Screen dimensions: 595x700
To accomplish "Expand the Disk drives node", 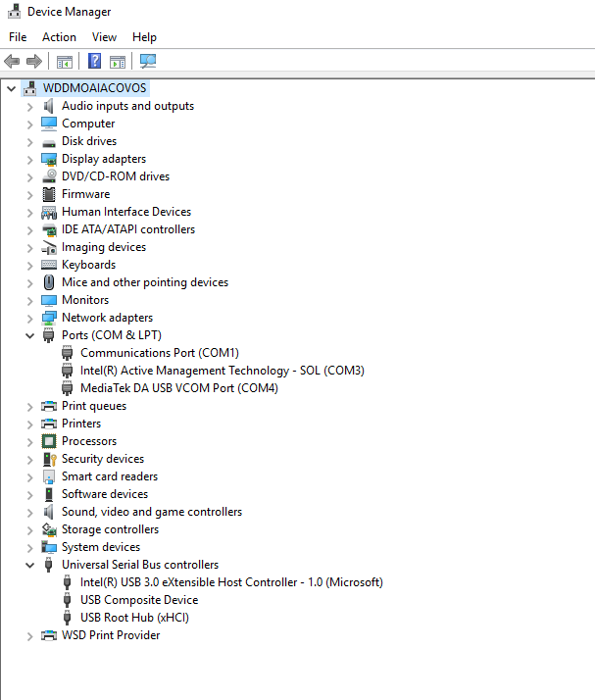I will pyautogui.click(x=29, y=141).
